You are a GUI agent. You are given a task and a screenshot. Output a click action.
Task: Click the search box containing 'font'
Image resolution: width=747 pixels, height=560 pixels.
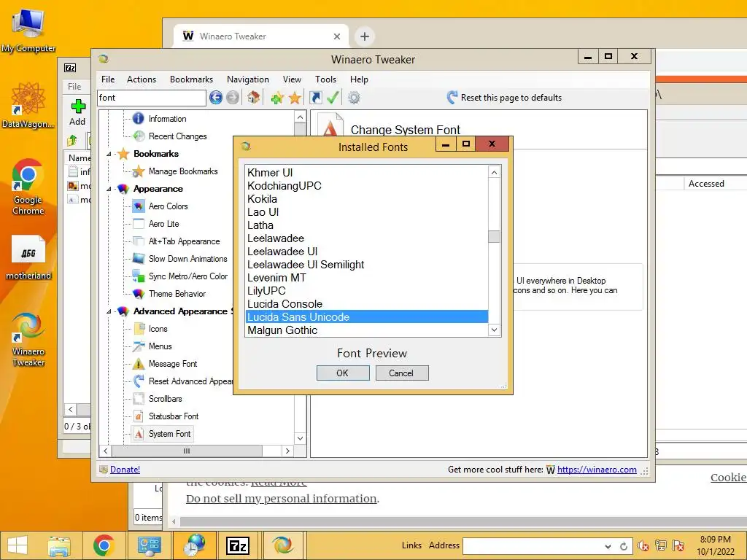[152, 98]
